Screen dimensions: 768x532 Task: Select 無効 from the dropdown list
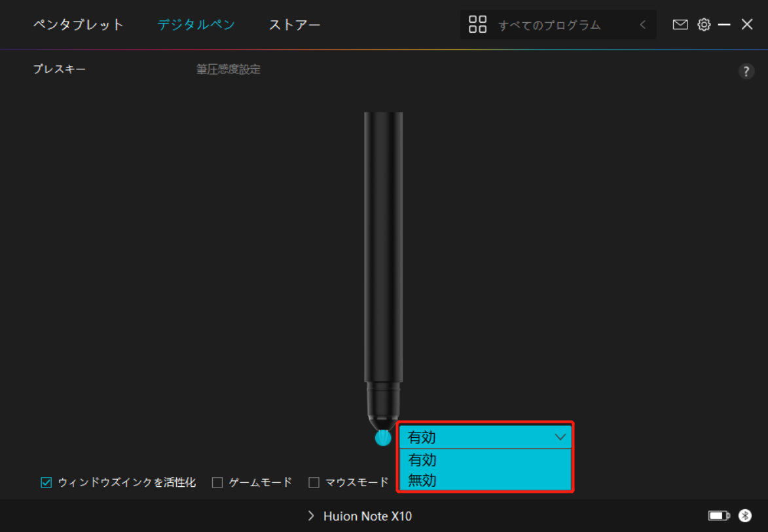[x=422, y=480]
